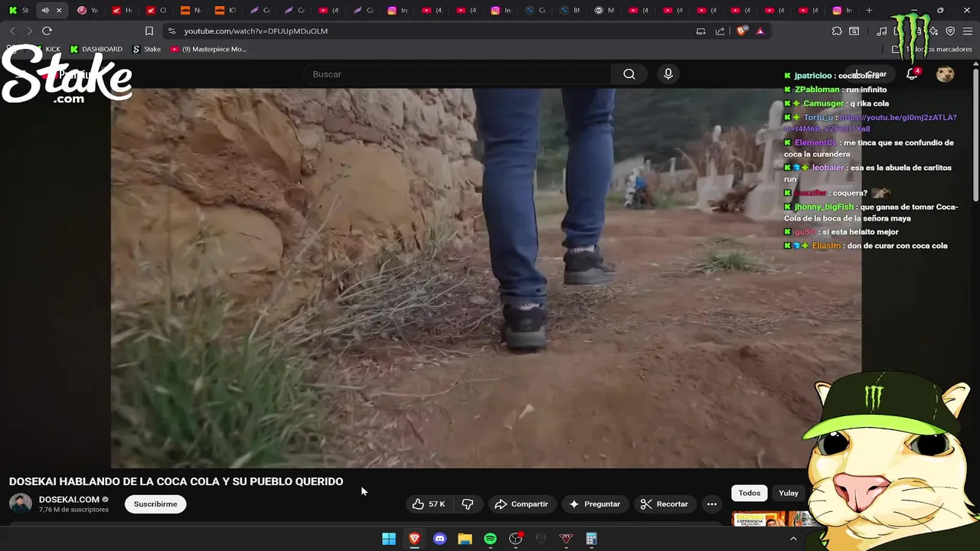Click the Suscribirme button

(155, 504)
